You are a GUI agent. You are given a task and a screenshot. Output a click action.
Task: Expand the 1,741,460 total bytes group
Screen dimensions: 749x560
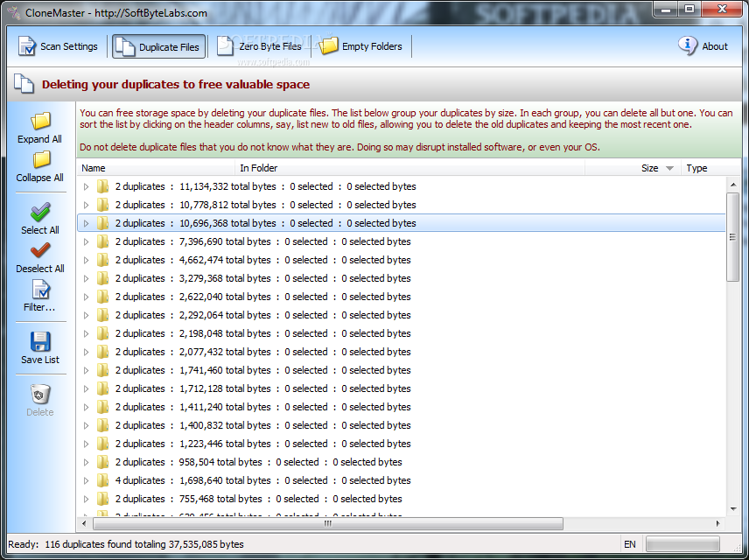87,371
